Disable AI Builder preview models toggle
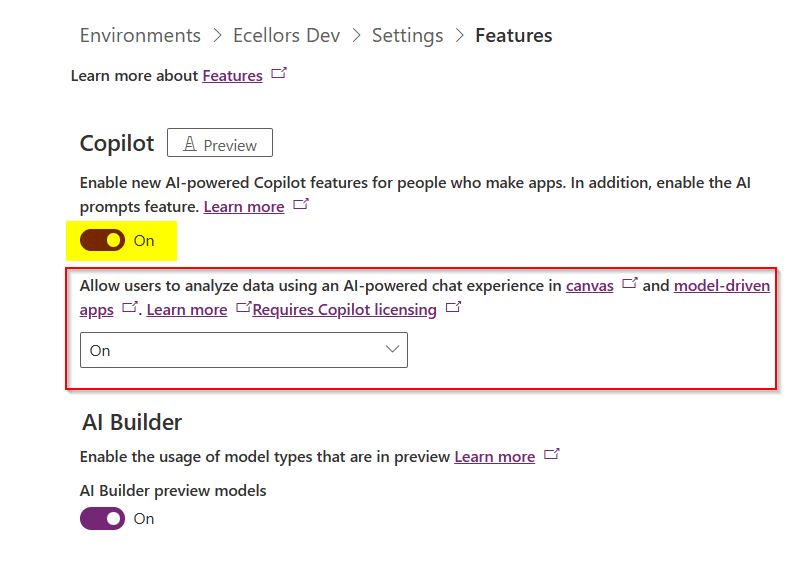The height and width of the screenshot is (568, 802). tap(102, 518)
